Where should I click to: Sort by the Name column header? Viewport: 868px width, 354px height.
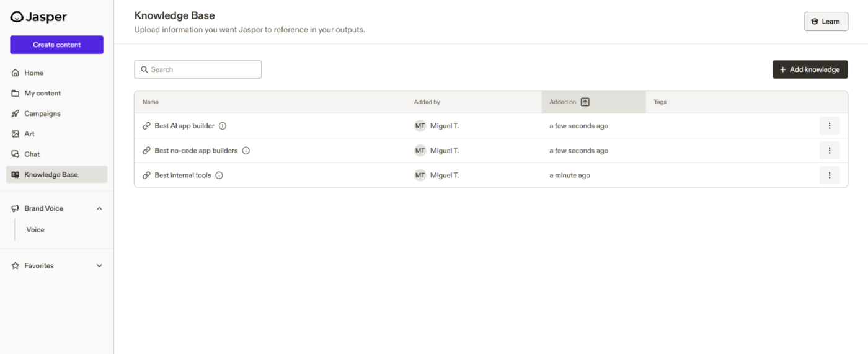coord(151,102)
